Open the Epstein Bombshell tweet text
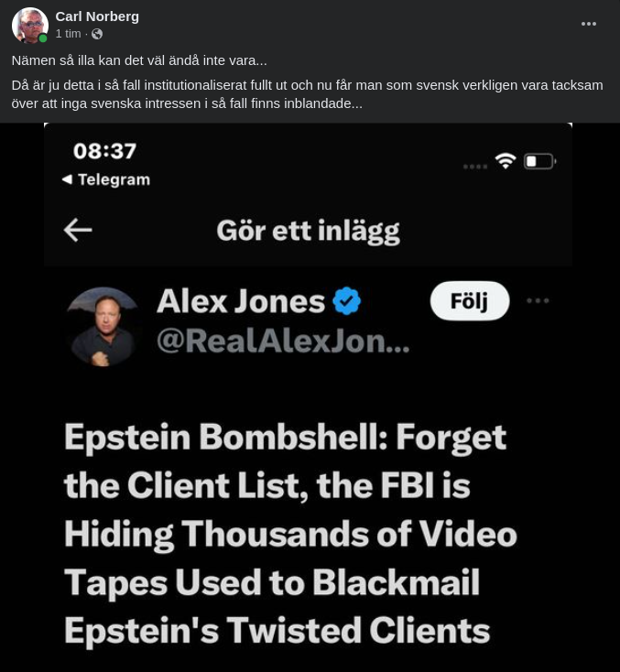This screenshot has height=672, width=620. coord(290,534)
